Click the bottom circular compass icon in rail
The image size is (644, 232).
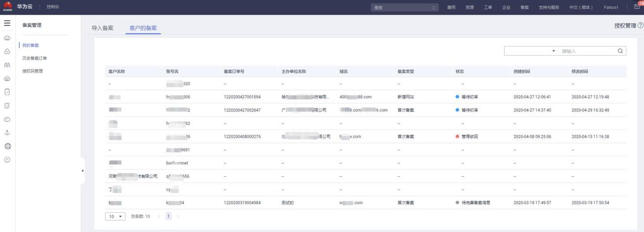pos(7,160)
